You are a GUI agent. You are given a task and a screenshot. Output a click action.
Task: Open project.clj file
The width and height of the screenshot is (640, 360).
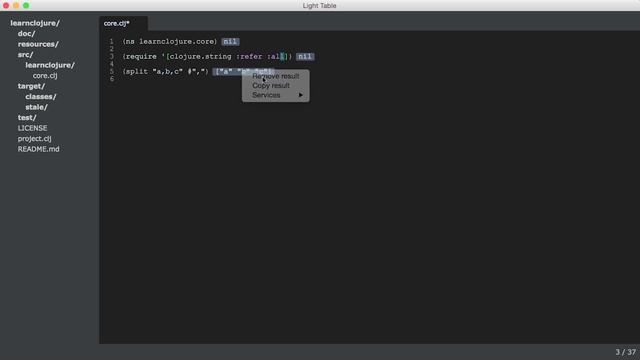point(34,139)
